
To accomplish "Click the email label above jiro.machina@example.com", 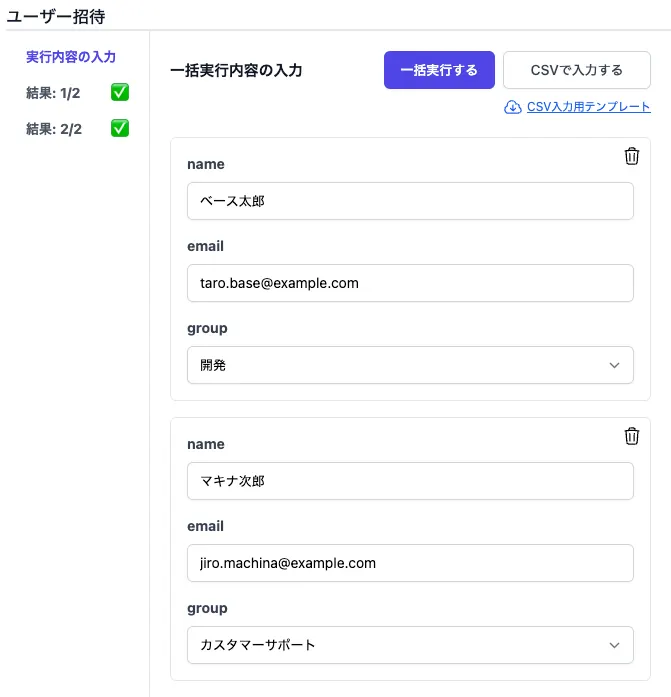I will click(x=205, y=526).
